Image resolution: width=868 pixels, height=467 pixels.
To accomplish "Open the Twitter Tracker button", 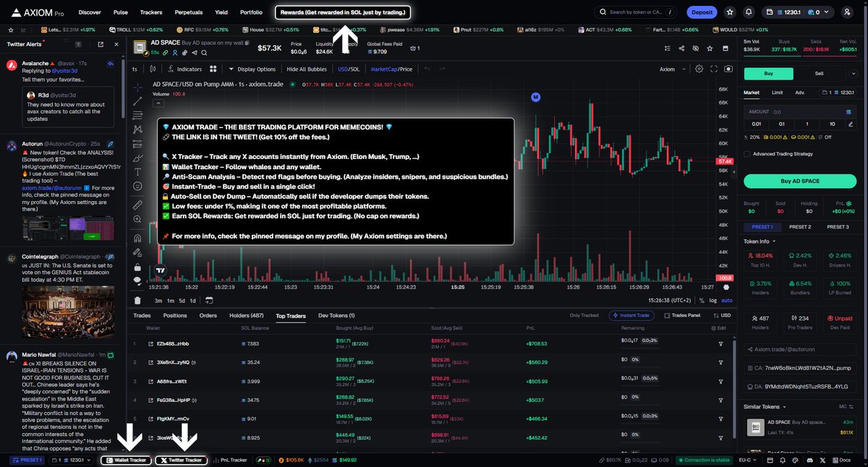I will 182,460.
